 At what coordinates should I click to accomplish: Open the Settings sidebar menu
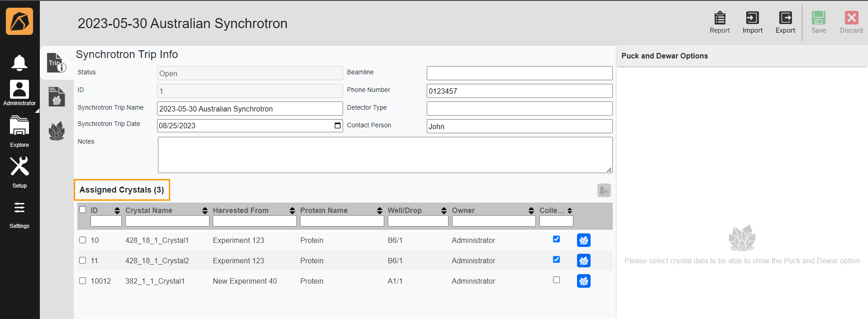19,213
